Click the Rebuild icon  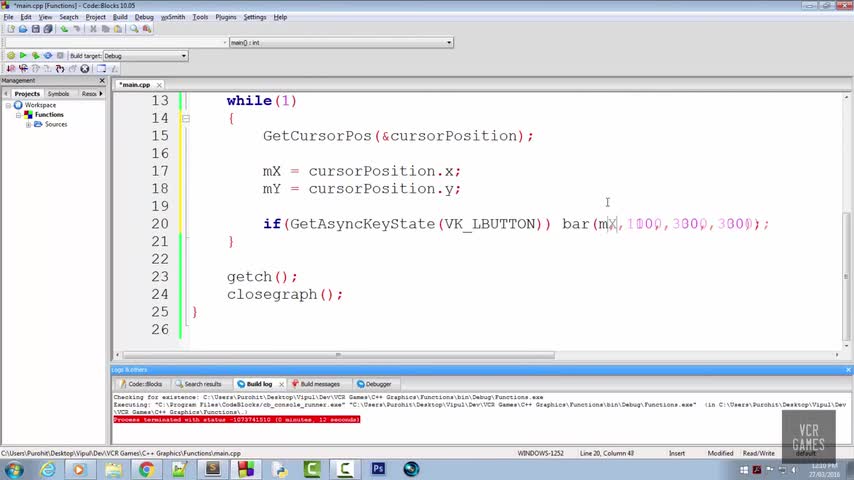(x=48, y=56)
